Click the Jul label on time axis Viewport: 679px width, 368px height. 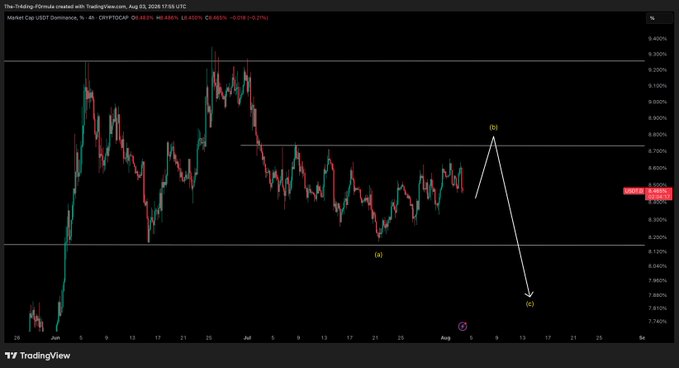point(247,338)
